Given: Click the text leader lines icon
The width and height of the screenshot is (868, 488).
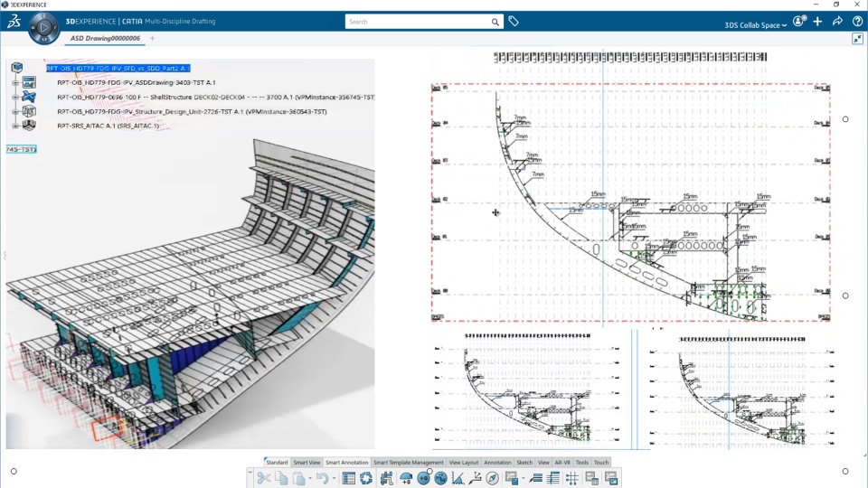Looking at the screenshot, I should [535, 478].
